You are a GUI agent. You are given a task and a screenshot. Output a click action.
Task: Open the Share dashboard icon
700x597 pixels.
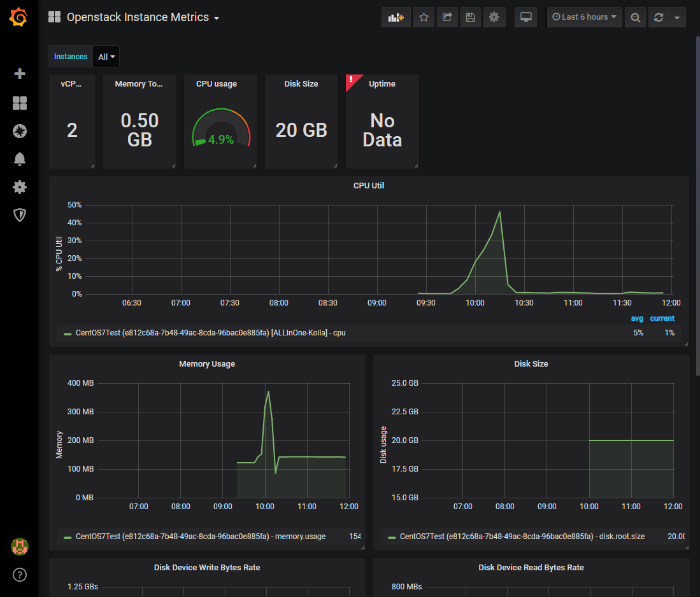(447, 17)
